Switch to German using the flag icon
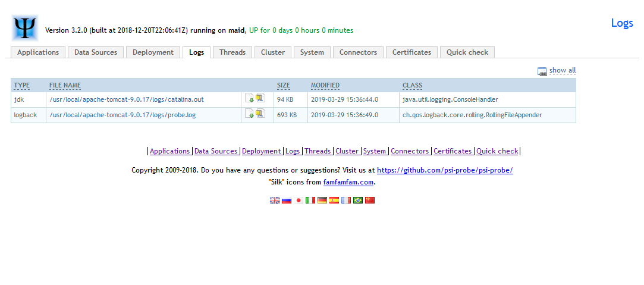Image resolution: width=644 pixels, height=285 pixels. pyautogui.click(x=322, y=201)
